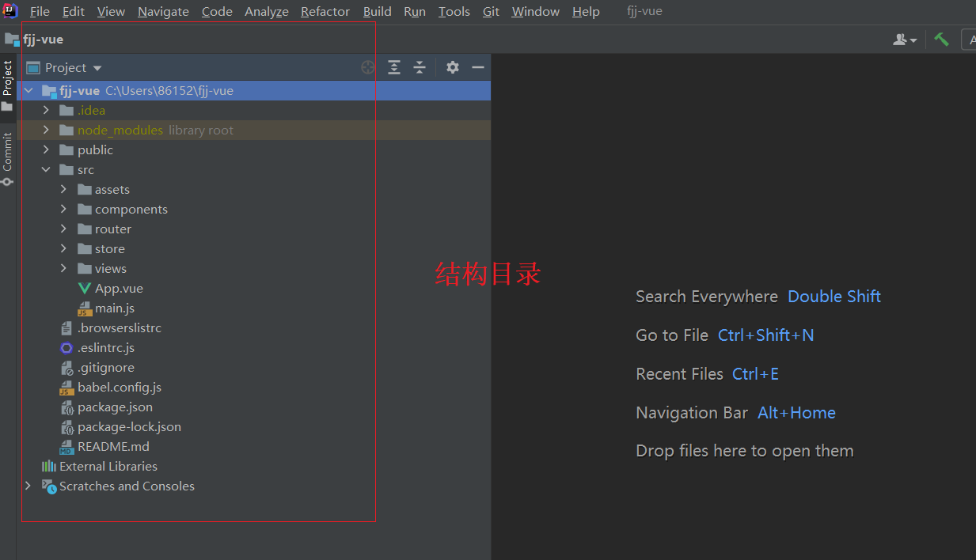Expand the views folder

[63, 269]
